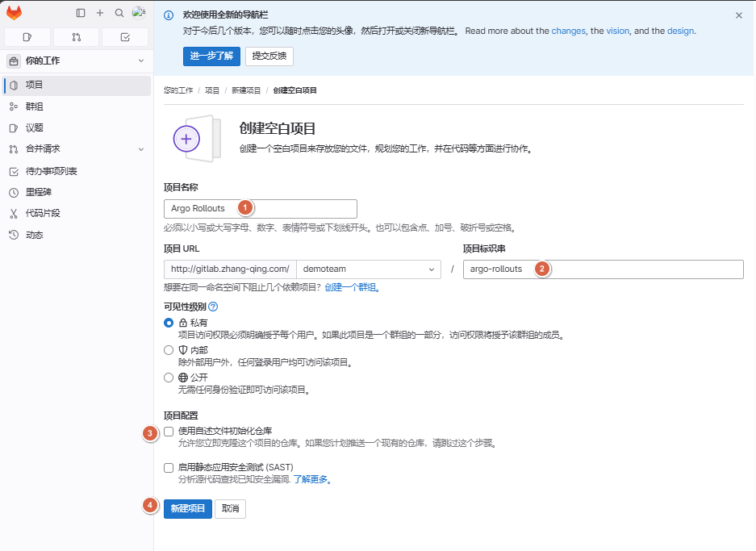Click the 取消 button
The width and height of the screenshot is (756, 551).
(231, 508)
